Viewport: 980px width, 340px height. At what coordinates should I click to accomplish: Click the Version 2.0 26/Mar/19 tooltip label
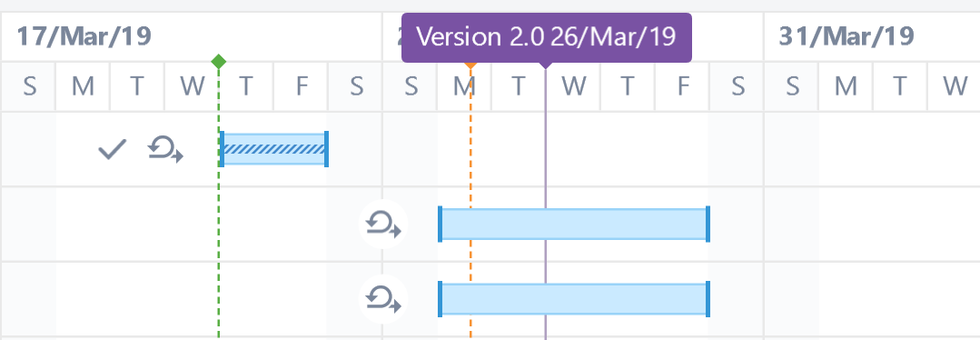(546, 37)
